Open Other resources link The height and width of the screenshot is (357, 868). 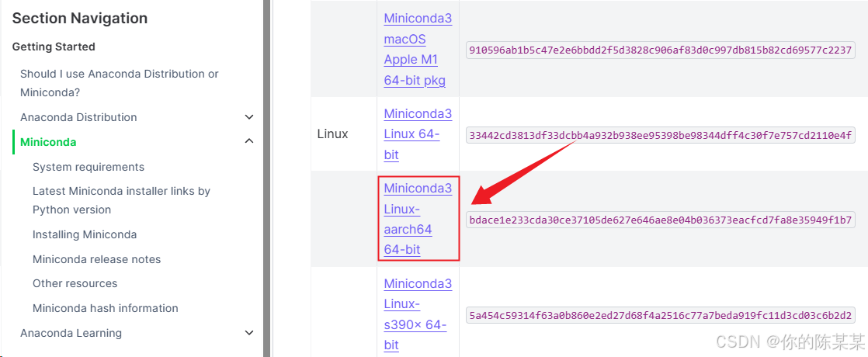point(75,283)
